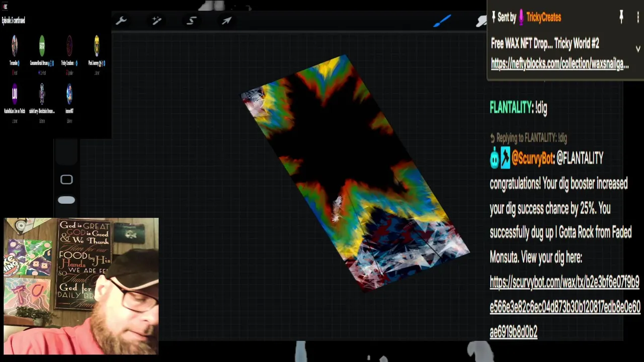This screenshot has width=644, height=362.
Task: Click the Pixel Journey listener avatar
Action: (97, 46)
